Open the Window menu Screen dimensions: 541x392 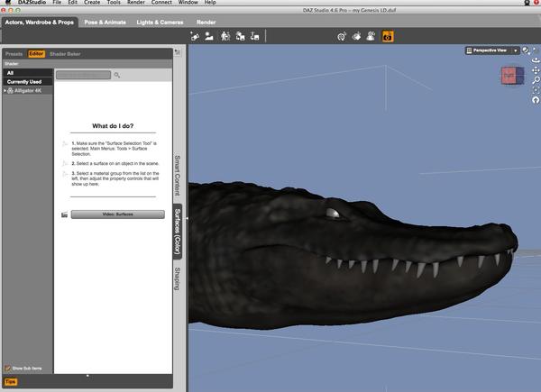188,2
